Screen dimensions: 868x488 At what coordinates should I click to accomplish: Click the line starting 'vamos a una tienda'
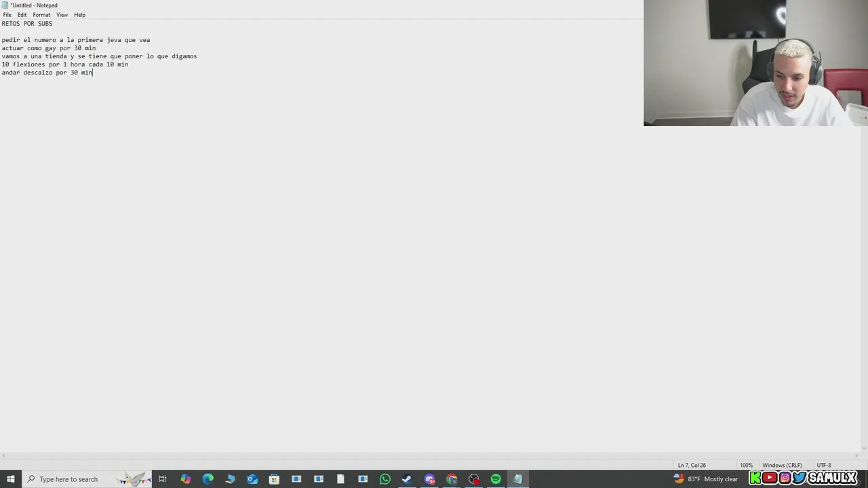pyautogui.click(x=99, y=56)
